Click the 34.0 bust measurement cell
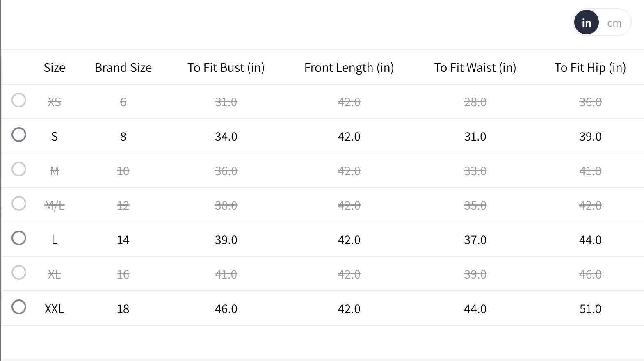Viewport: 644px width, 361px height. [226, 137]
